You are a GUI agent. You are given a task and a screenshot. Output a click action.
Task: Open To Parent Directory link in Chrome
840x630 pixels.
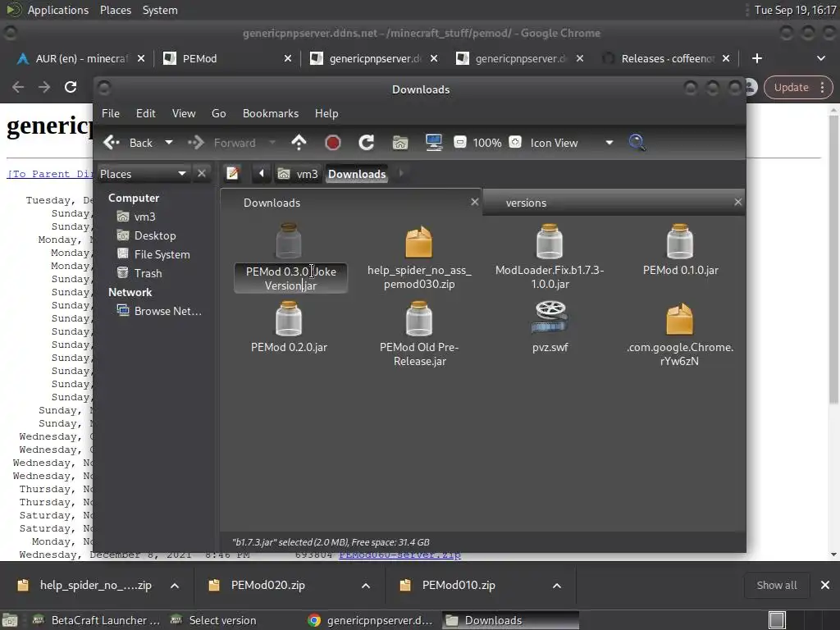pyautogui.click(x=50, y=174)
